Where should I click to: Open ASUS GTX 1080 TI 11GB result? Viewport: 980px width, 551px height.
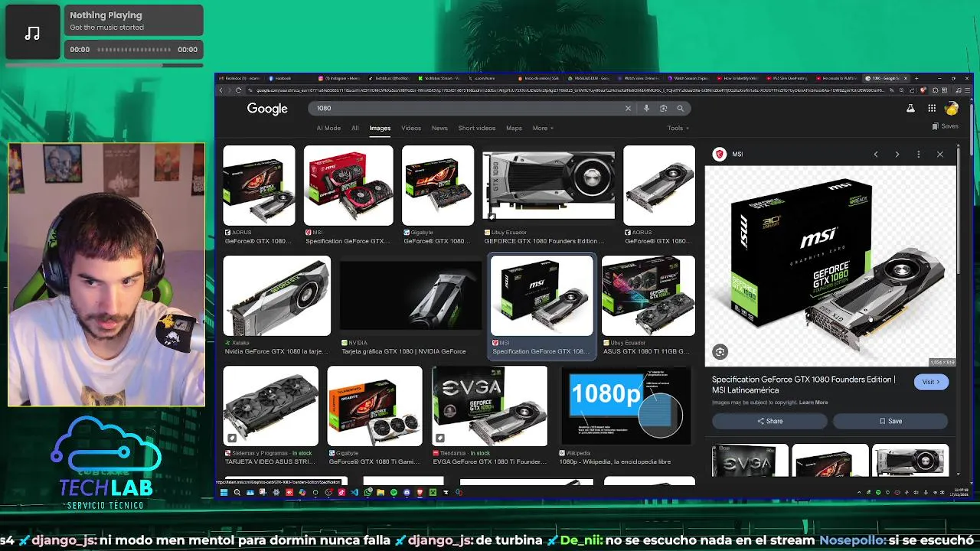(x=648, y=295)
